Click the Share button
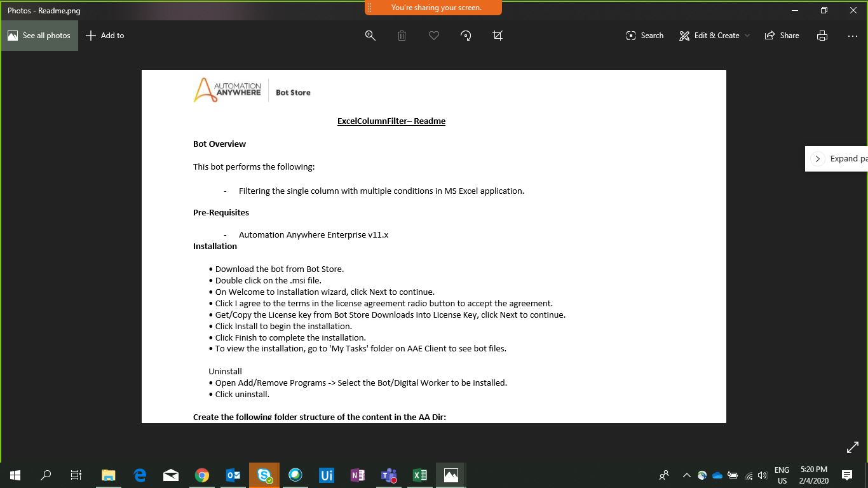 point(782,36)
